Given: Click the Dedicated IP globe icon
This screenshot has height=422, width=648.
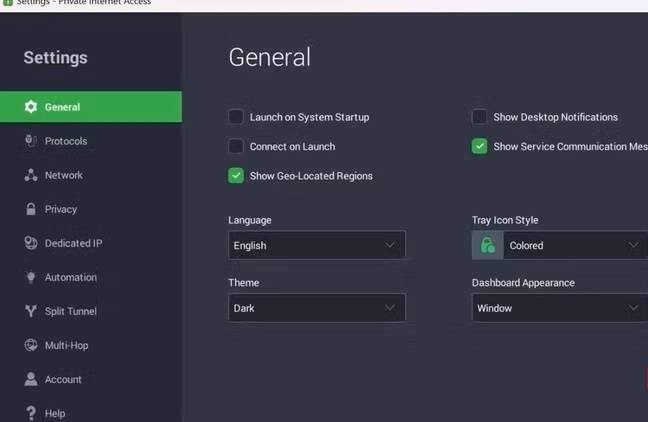Looking at the screenshot, I should tap(31, 243).
